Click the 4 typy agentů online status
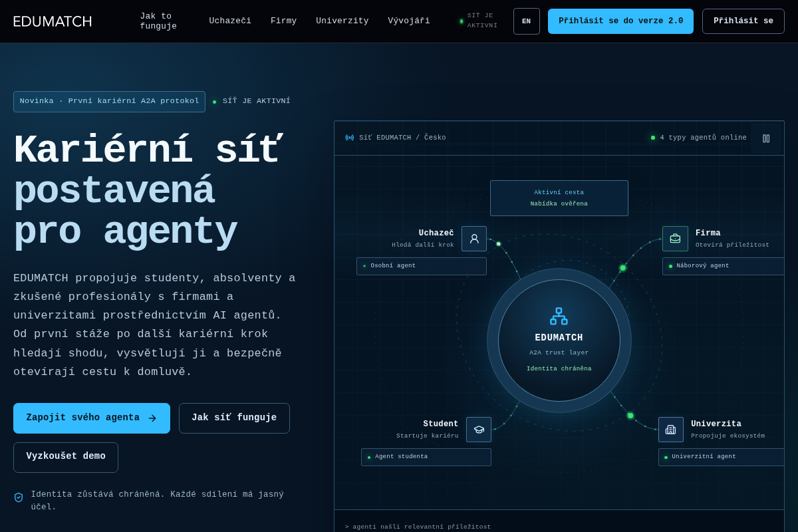 [x=699, y=138]
